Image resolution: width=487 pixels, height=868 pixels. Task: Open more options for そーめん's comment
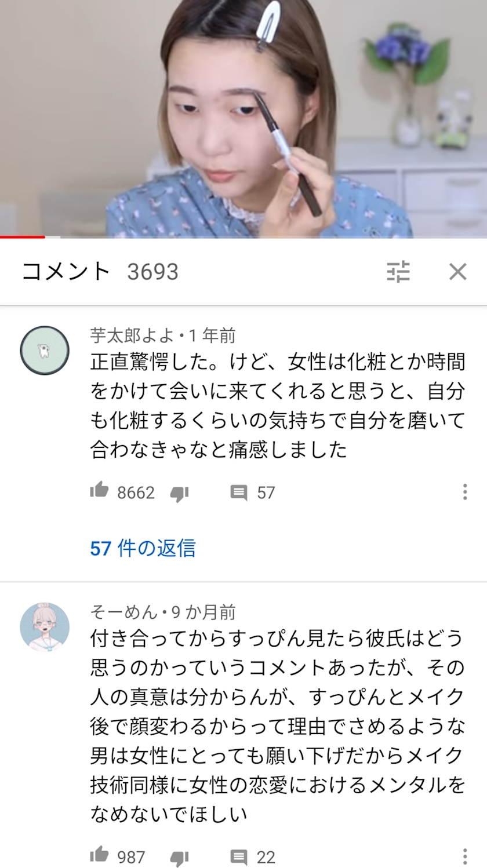[x=464, y=856]
